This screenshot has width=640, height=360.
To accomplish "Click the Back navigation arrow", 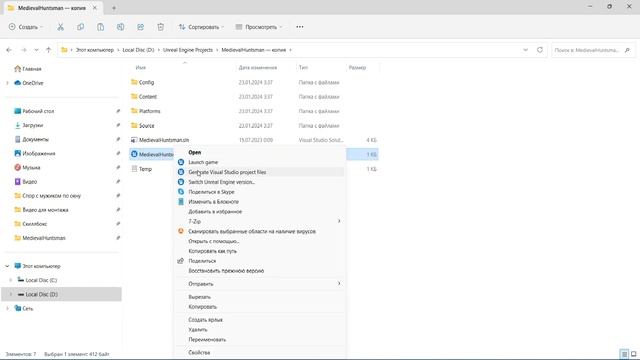I will (9, 50).
